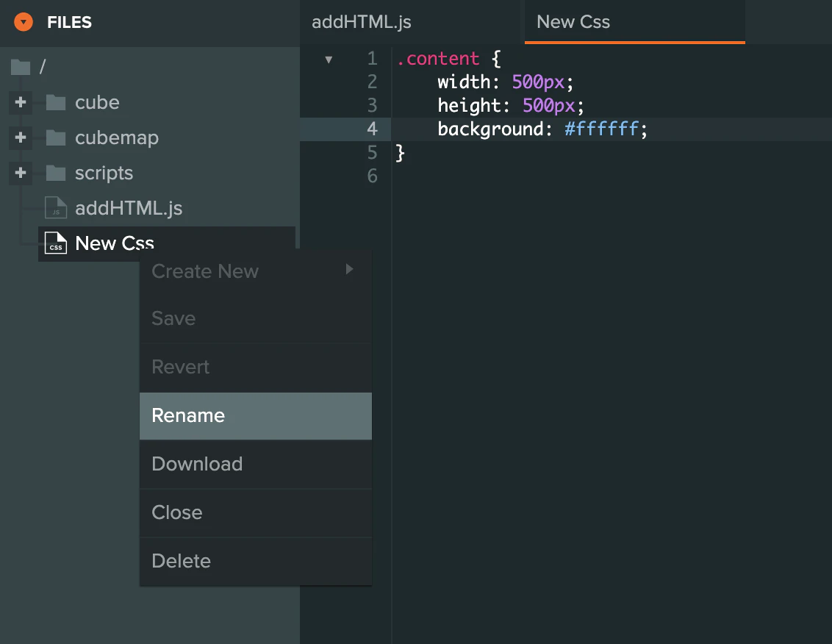This screenshot has height=644, width=832.
Task: Select the New Css editor tab
Action: 573,22
